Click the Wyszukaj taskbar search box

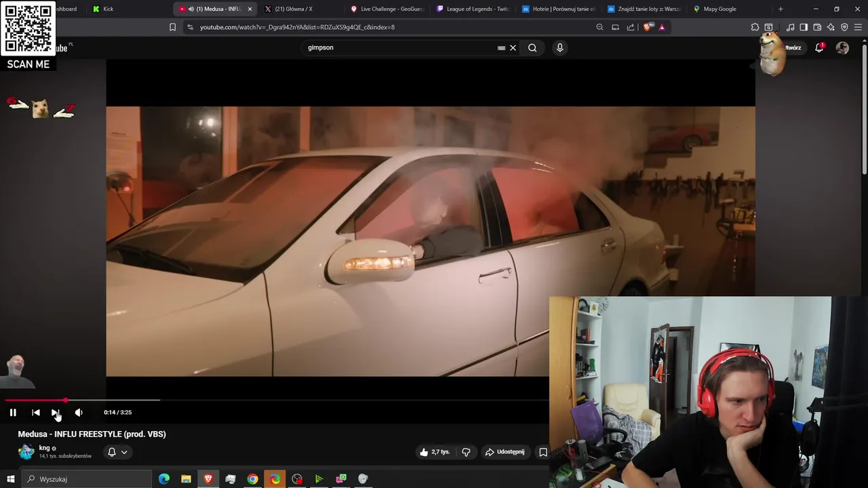(87, 479)
